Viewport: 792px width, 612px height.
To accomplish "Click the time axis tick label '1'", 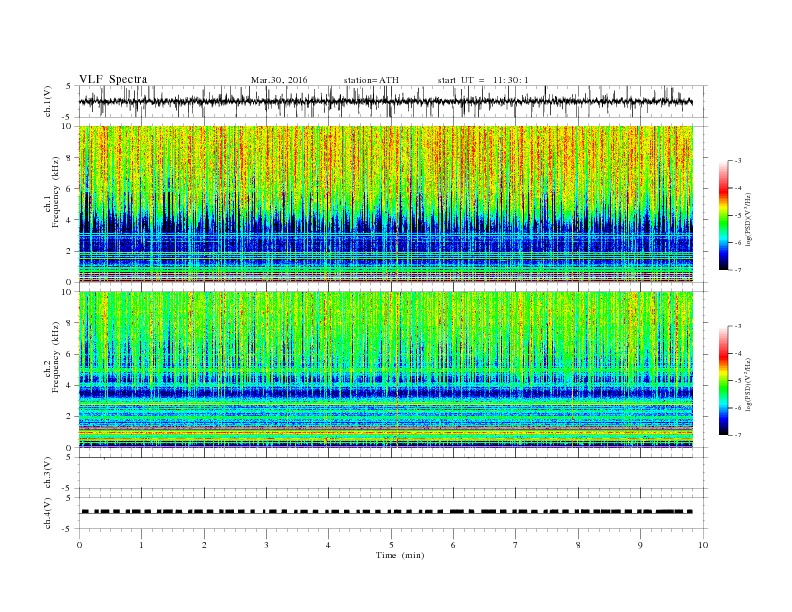I will click(141, 545).
